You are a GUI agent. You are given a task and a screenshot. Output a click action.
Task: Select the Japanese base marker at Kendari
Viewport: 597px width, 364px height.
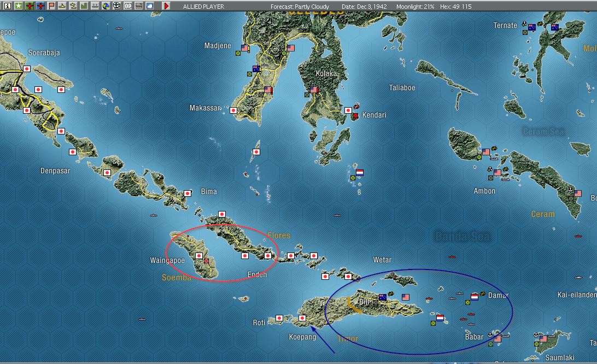(348, 110)
